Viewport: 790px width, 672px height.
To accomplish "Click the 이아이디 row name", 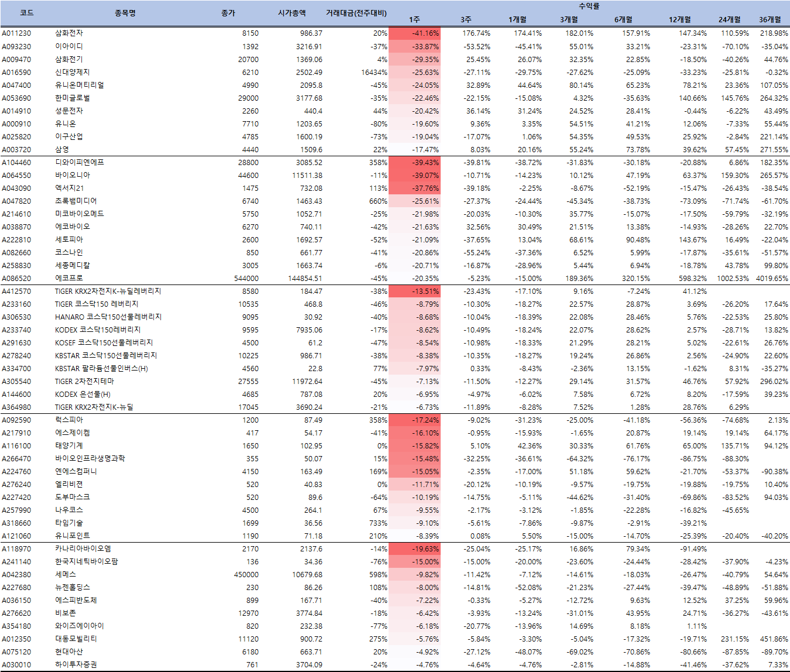I will (69, 46).
